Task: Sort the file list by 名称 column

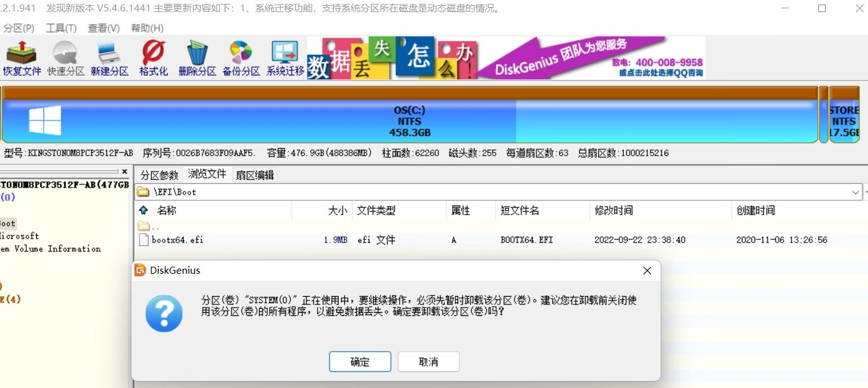Action: (166, 210)
